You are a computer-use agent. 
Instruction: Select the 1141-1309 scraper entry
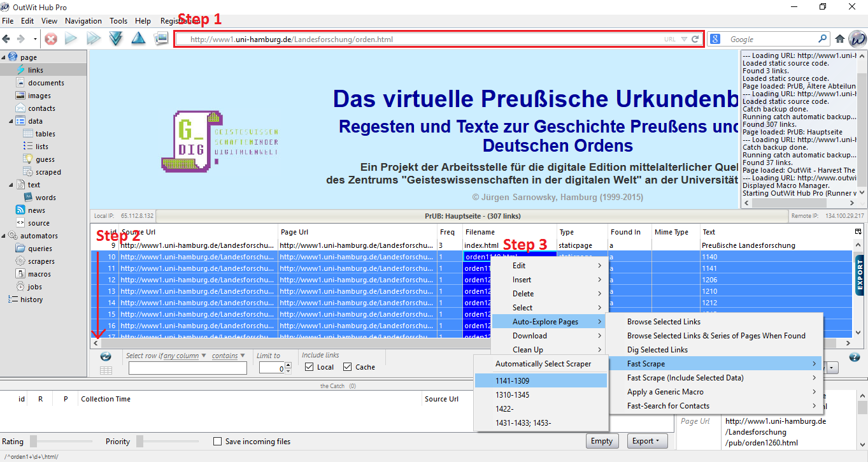click(541, 381)
